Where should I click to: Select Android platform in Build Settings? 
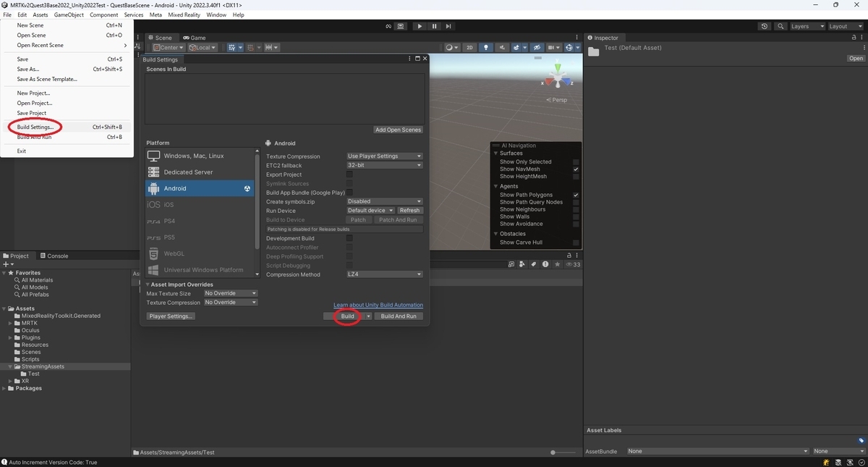tap(200, 188)
